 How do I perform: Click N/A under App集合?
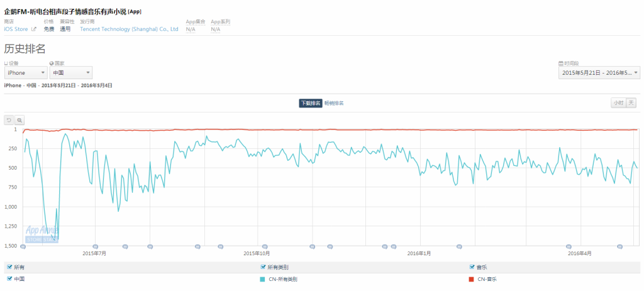pos(191,29)
